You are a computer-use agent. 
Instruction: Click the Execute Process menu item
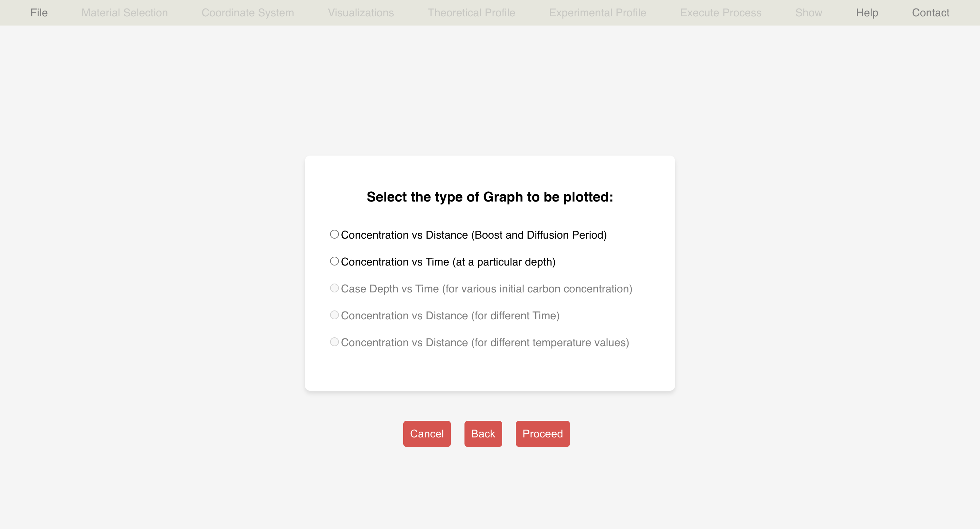click(x=721, y=13)
